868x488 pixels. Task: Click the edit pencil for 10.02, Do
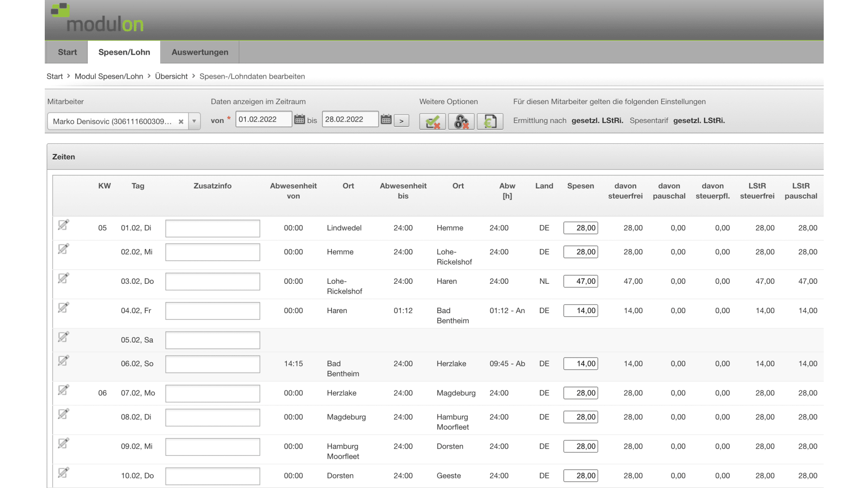pyautogui.click(x=63, y=473)
